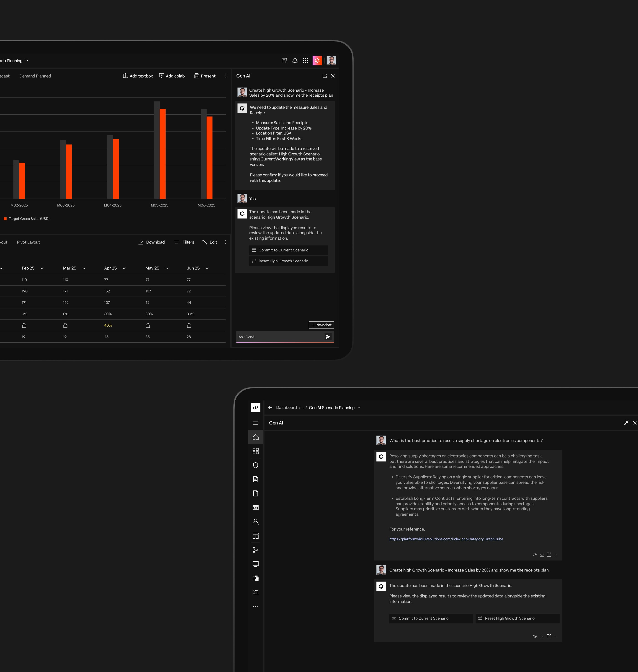Switch to the Demand Planned tab
638x672 pixels.
(x=35, y=76)
